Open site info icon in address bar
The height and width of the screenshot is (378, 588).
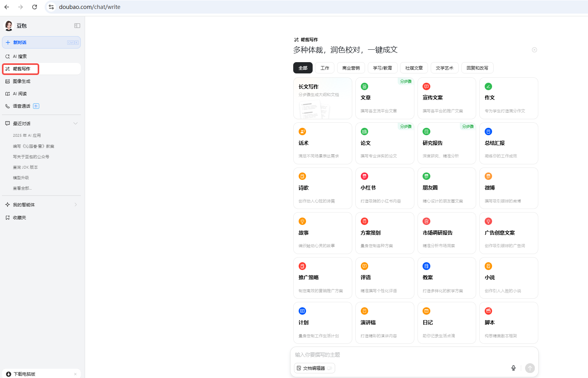[x=51, y=7]
